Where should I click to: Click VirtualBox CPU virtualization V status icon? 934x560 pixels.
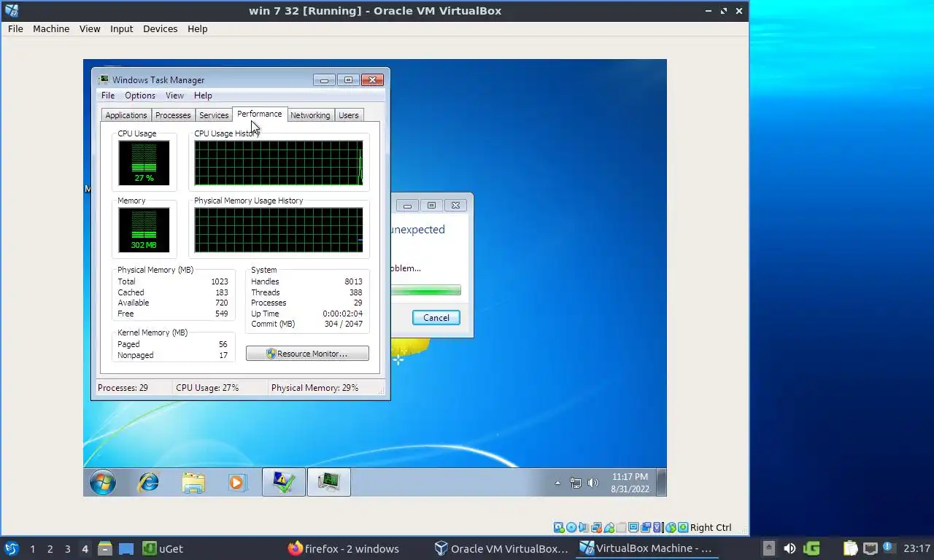(x=657, y=527)
